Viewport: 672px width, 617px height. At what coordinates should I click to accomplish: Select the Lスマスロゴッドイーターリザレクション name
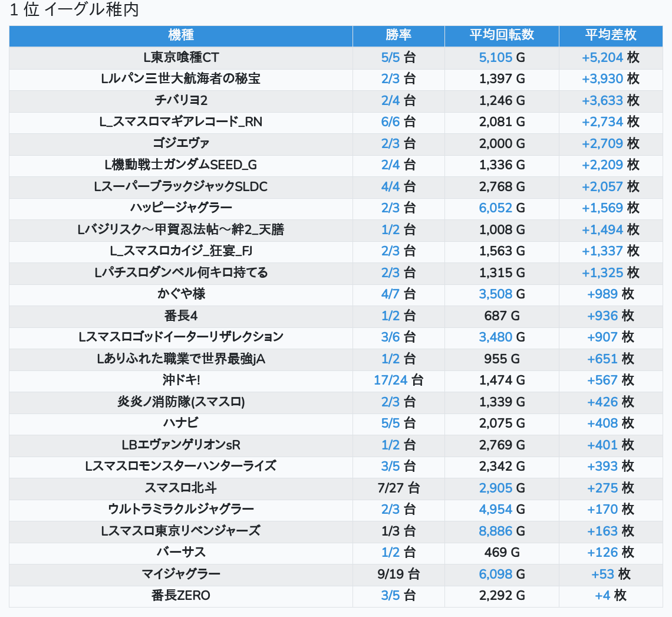click(181, 337)
